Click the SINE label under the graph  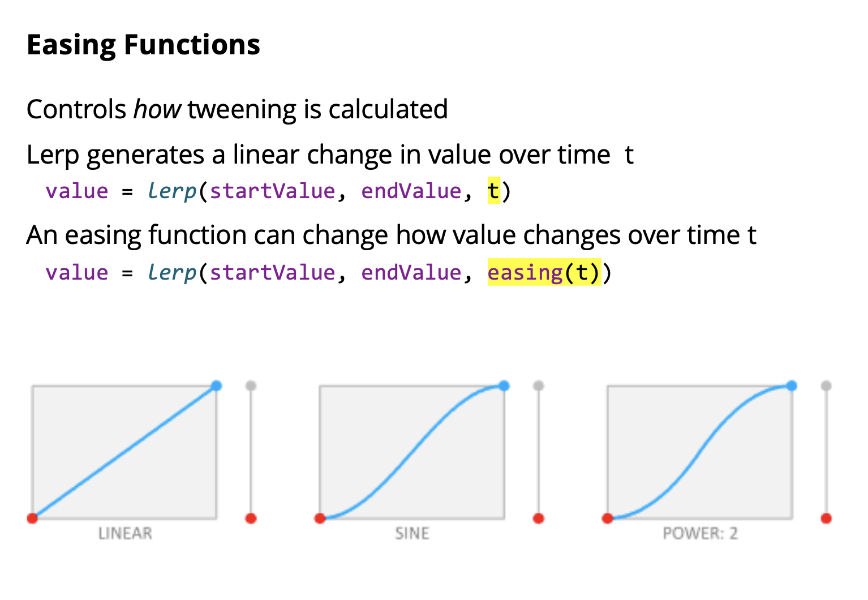(x=412, y=534)
